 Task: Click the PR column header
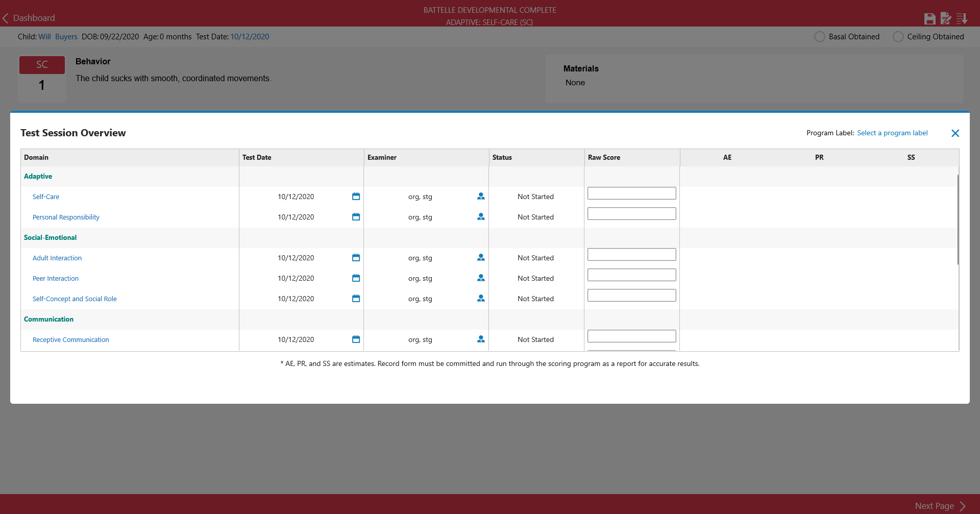click(819, 158)
